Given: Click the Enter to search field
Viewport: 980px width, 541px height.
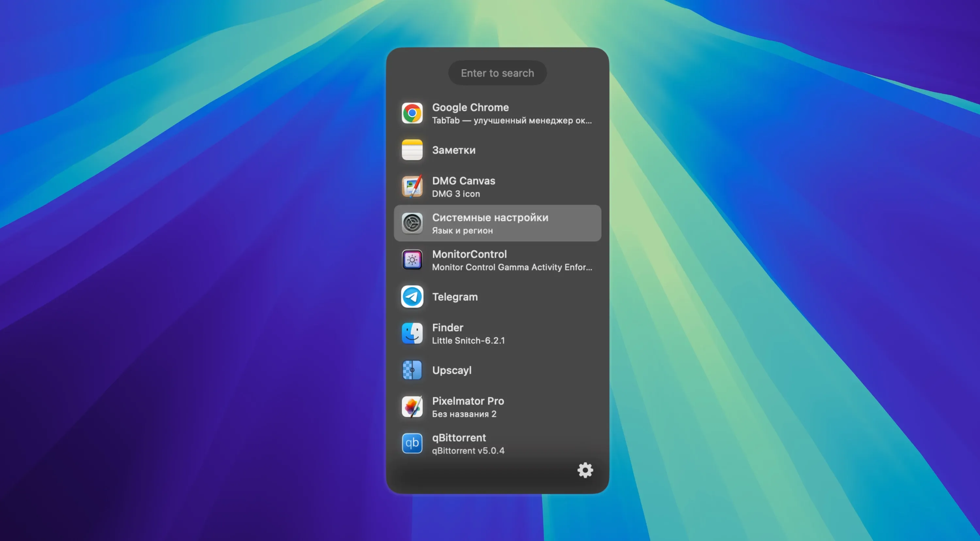Looking at the screenshot, I should pos(497,72).
